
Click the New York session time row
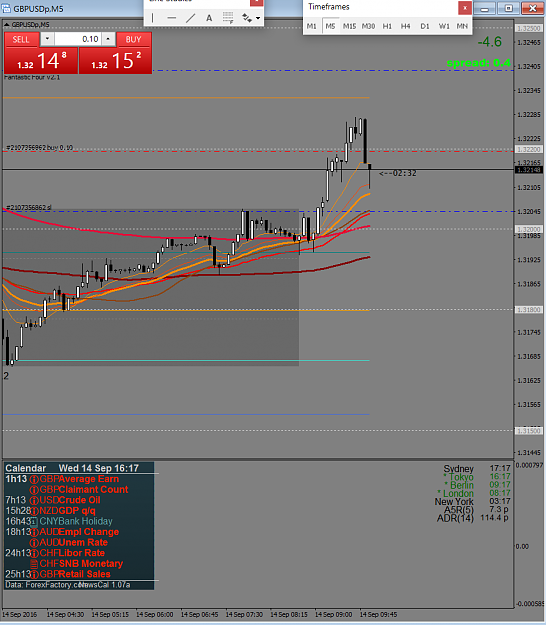pyautogui.click(x=473, y=501)
